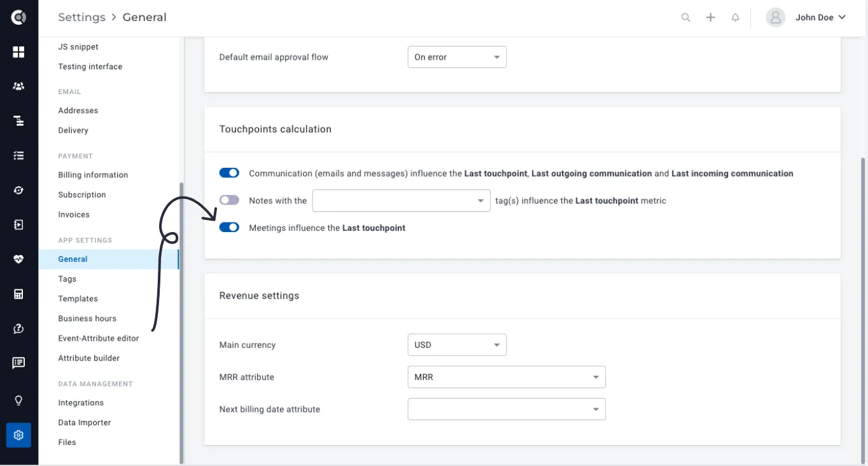Click the settings sidebar scrollbar
Screen dimensions: 868x466
[x=181, y=323]
